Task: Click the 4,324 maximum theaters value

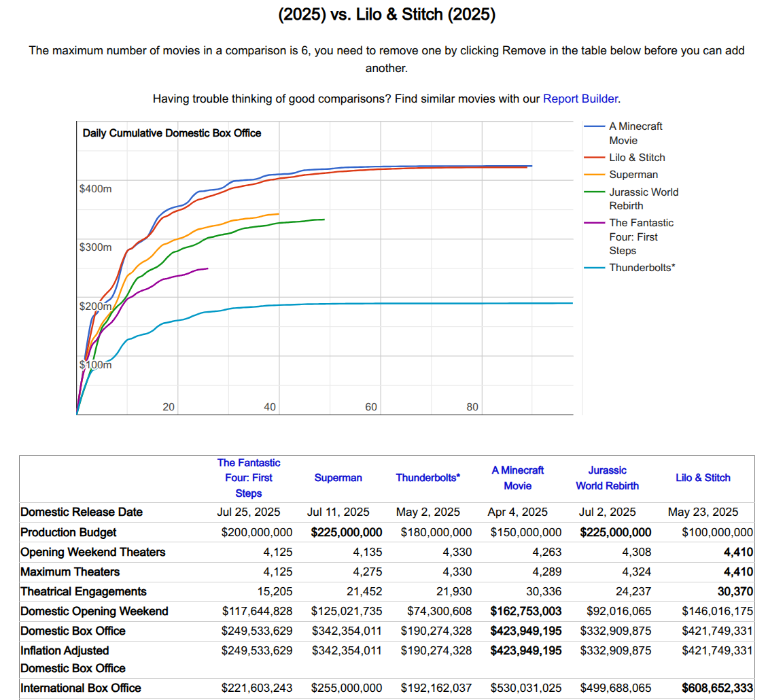Action: coord(637,572)
